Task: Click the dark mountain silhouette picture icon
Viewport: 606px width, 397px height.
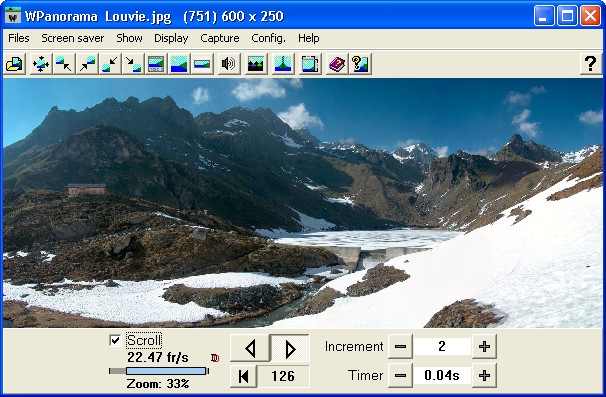Action: (256, 64)
